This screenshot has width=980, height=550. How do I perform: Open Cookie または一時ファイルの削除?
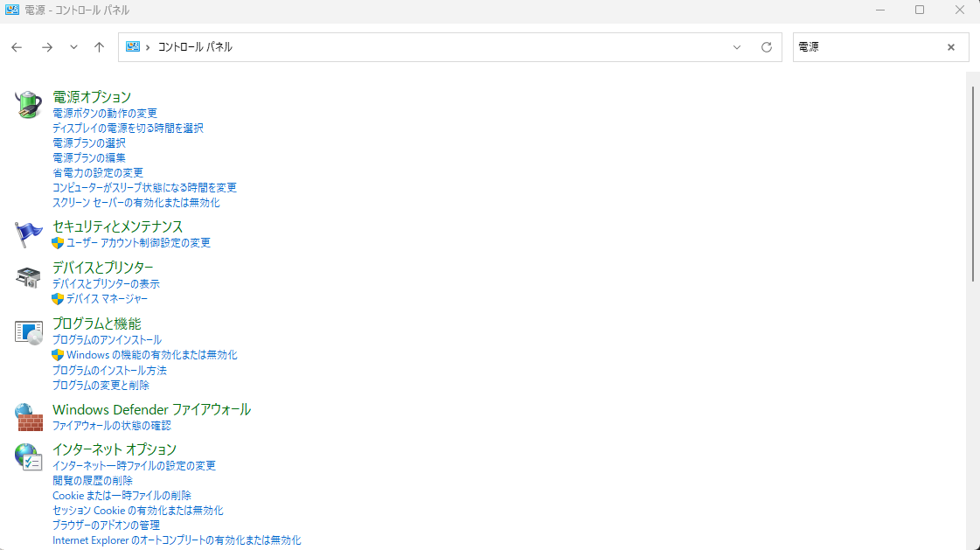tap(122, 496)
